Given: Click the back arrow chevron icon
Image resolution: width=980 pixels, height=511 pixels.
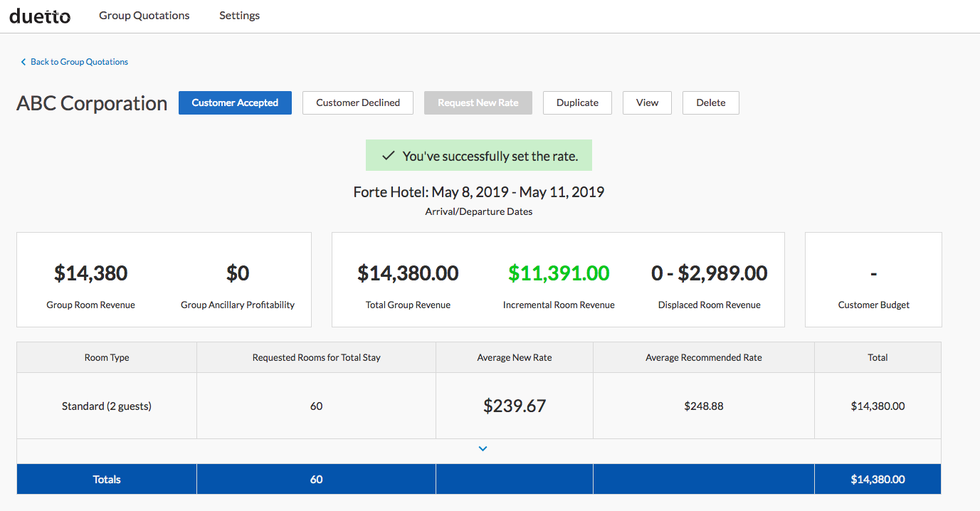Looking at the screenshot, I should coord(23,62).
